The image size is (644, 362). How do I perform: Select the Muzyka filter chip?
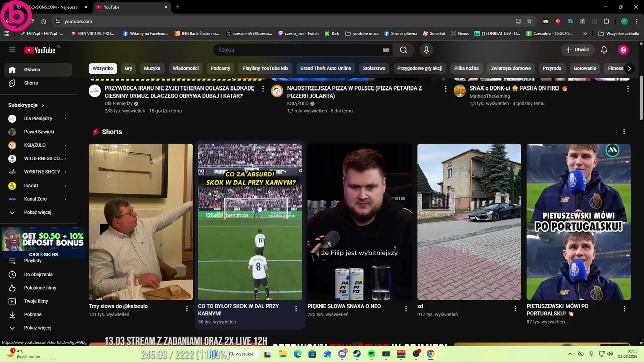click(152, 68)
